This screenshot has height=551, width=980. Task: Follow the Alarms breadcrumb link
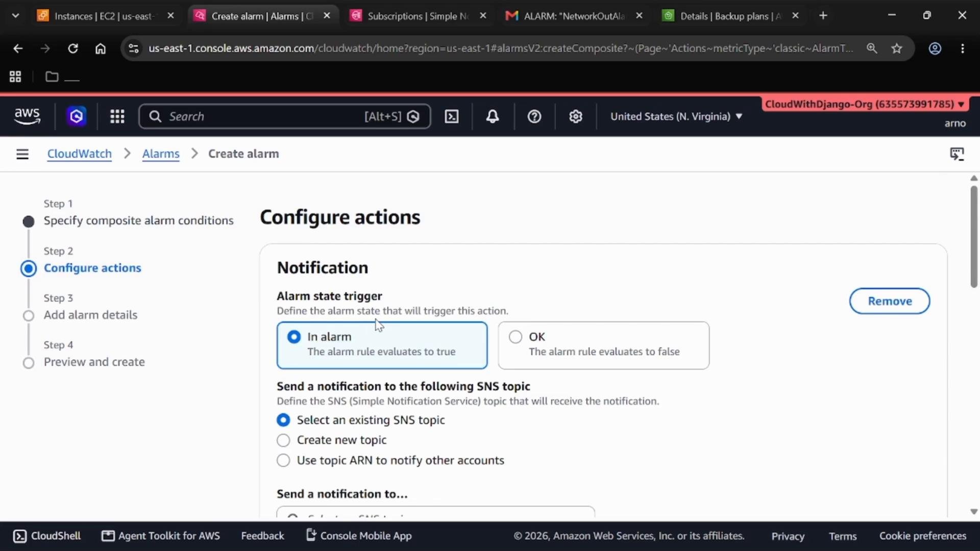(x=161, y=154)
